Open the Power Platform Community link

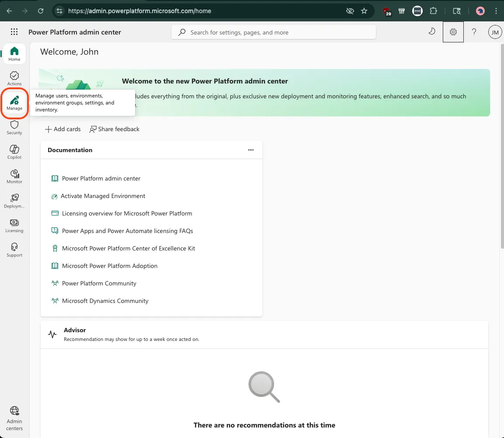tap(99, 283)
